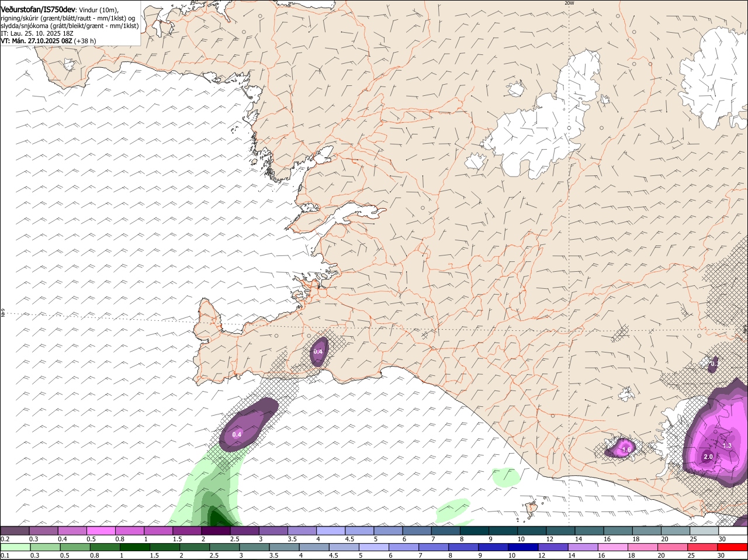Click the Veðurstofan/IS750dev title text

click(x=38, y=9)
